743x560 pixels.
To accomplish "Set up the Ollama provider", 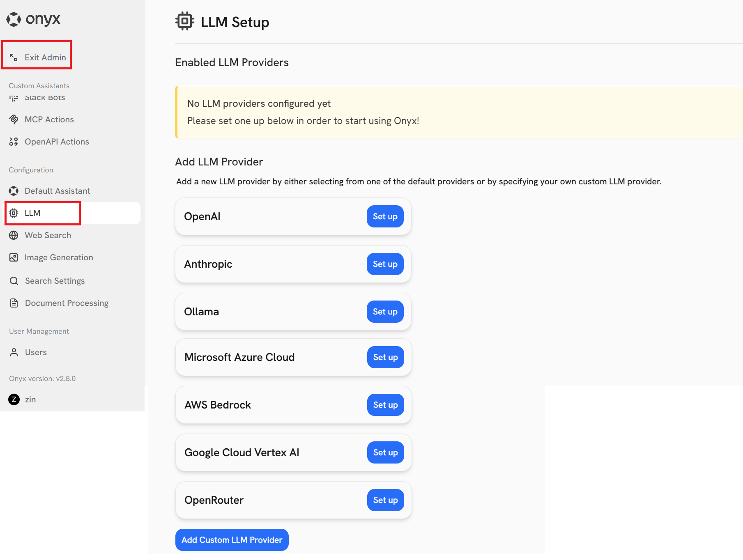I will tap(385, 311).
